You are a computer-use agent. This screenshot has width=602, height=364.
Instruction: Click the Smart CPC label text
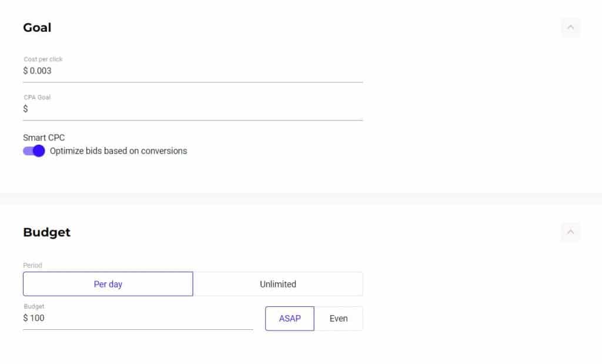click(44, 138)
